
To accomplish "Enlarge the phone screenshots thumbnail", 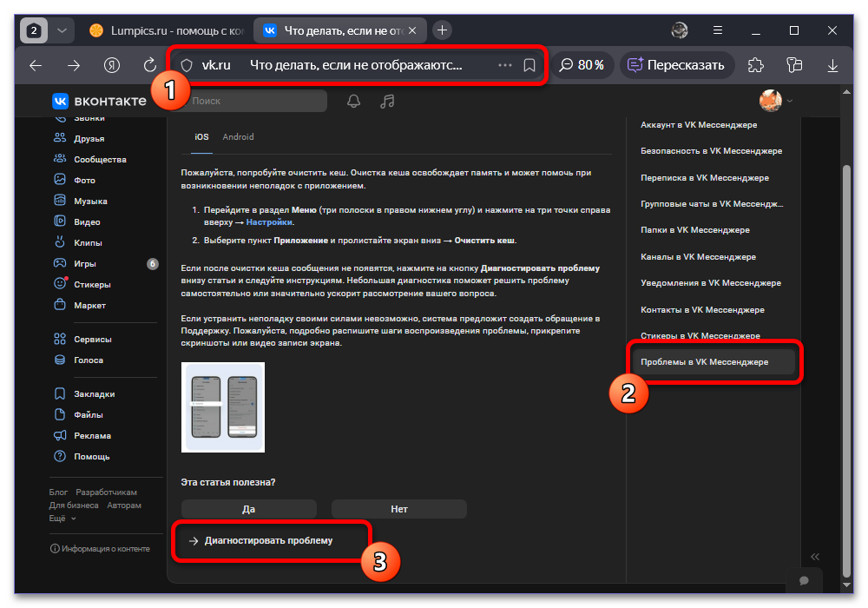I will tap(222, 407).
